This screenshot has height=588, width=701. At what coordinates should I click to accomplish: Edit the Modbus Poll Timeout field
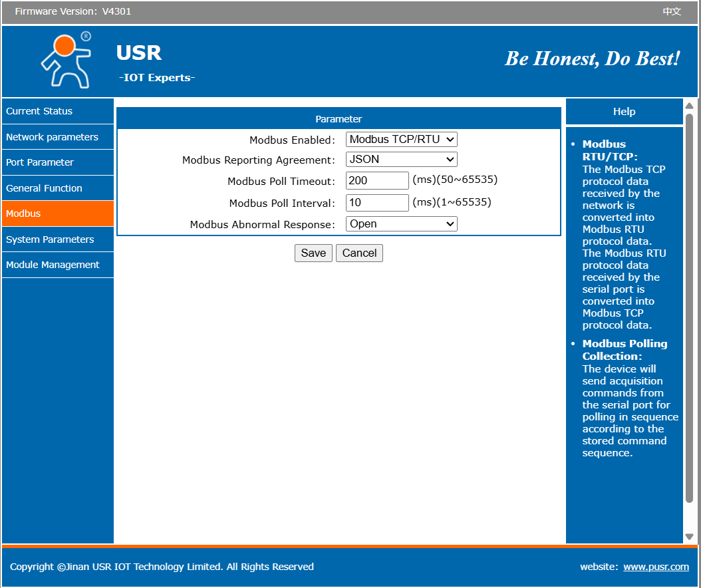click(377, 180)
